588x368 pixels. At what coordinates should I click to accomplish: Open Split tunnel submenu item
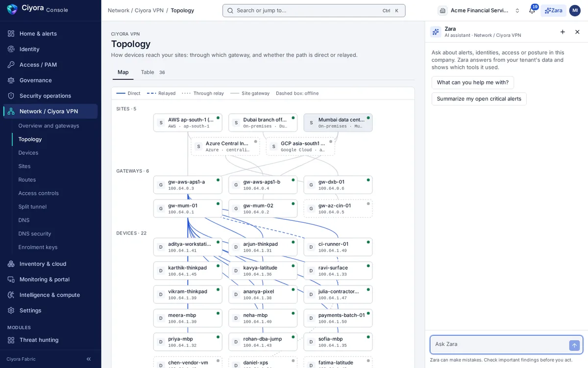tap(54, 207)
